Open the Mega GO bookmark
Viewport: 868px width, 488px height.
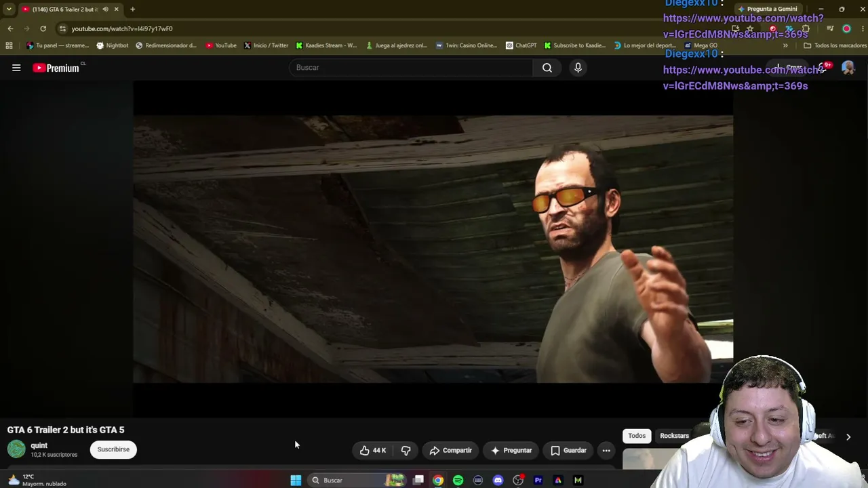(701, 45)
